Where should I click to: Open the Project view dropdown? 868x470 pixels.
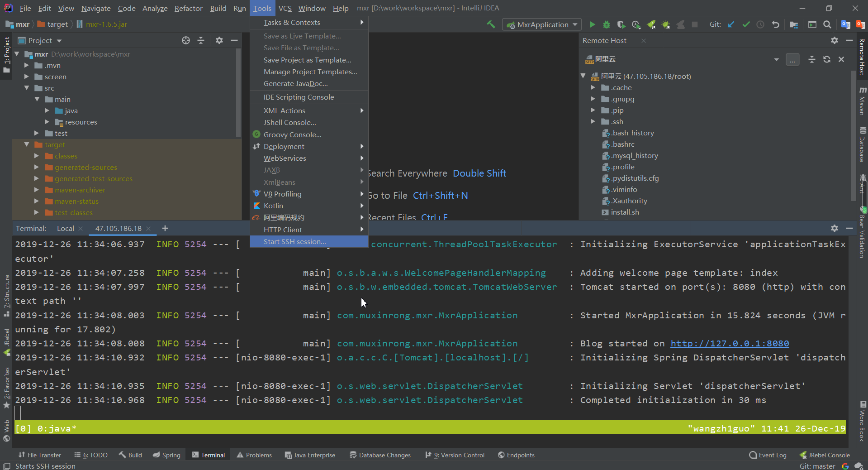(59, 41)
